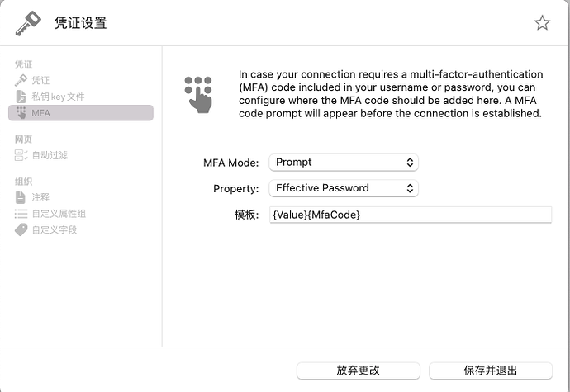
Task: Click the 自动过滤 icon in sidebar
Action: pyautogui.click(x=21, y=155)
